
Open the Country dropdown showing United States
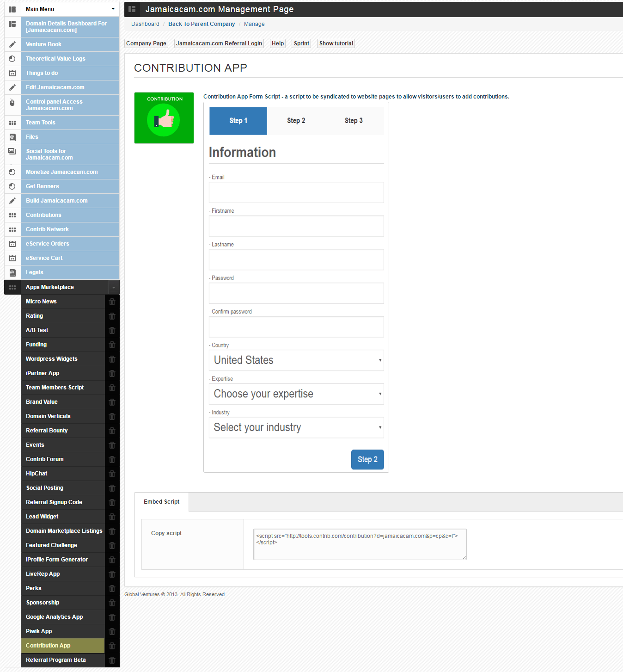click(296, 360)
